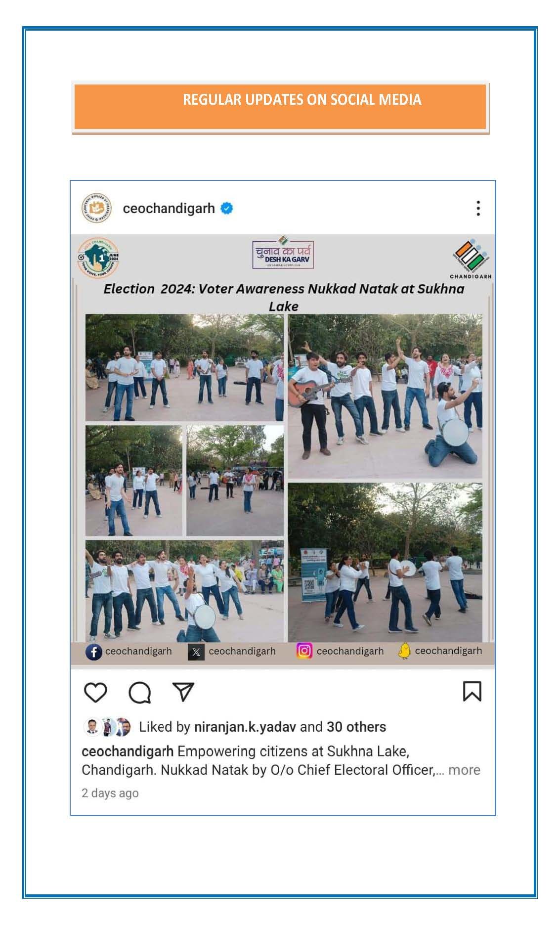
Task: Open ceochandigarh username in header
Action: click(x=169, y=209)
